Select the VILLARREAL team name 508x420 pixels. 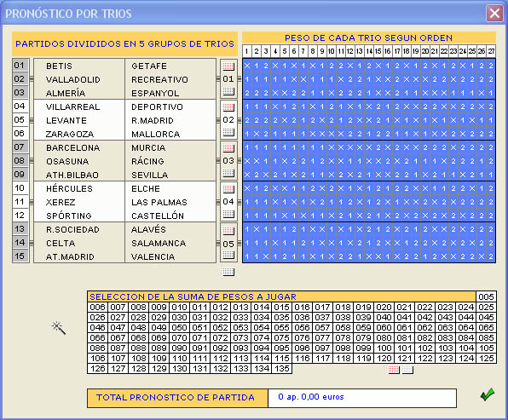click(73, 106)
